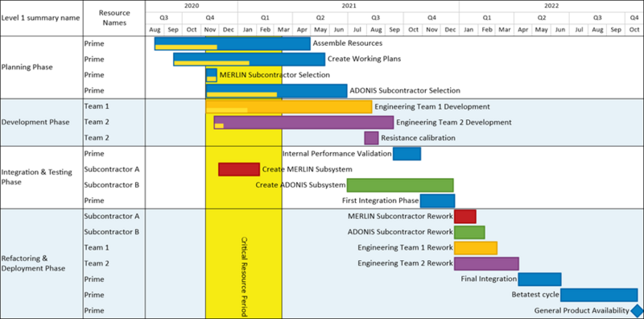This screenshot has width=644, height=319.
Task: Select the Create Working Plans bar
Action: pyautogui.click(x=249, y=59)
